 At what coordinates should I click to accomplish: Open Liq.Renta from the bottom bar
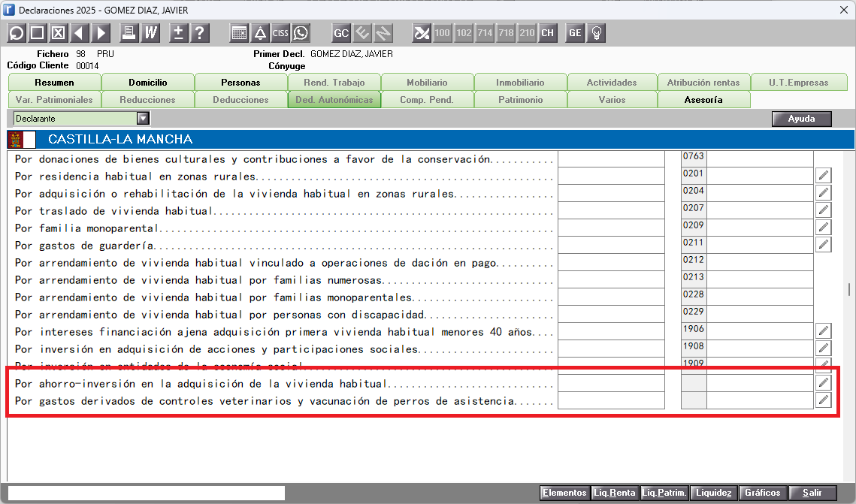tap(615, 493)
